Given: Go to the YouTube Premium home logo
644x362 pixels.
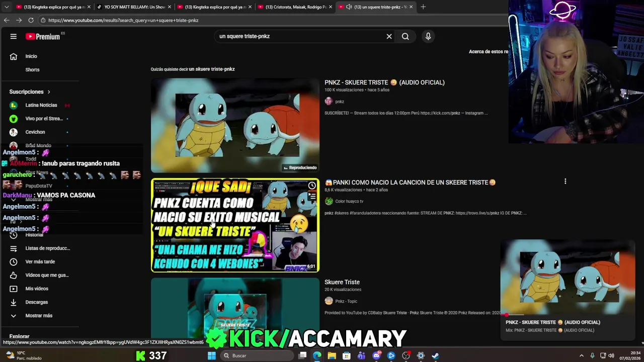Looking at the screenshot, I should coord(43,36).
